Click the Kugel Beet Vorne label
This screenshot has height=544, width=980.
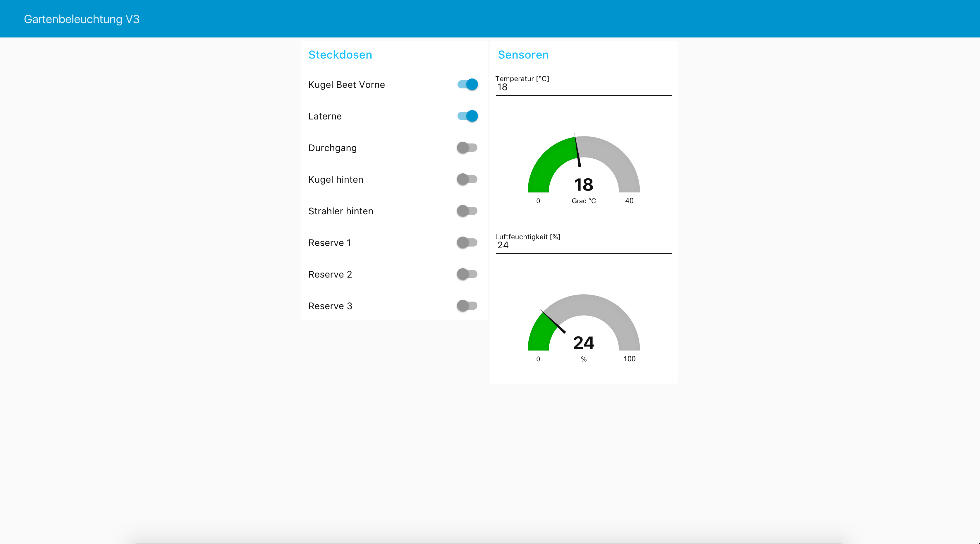click(x=347, y=85)
